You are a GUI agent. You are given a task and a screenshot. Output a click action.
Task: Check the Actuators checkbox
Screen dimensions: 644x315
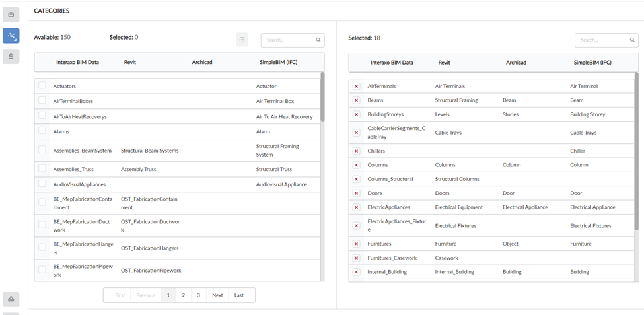[x=42, y=85]
